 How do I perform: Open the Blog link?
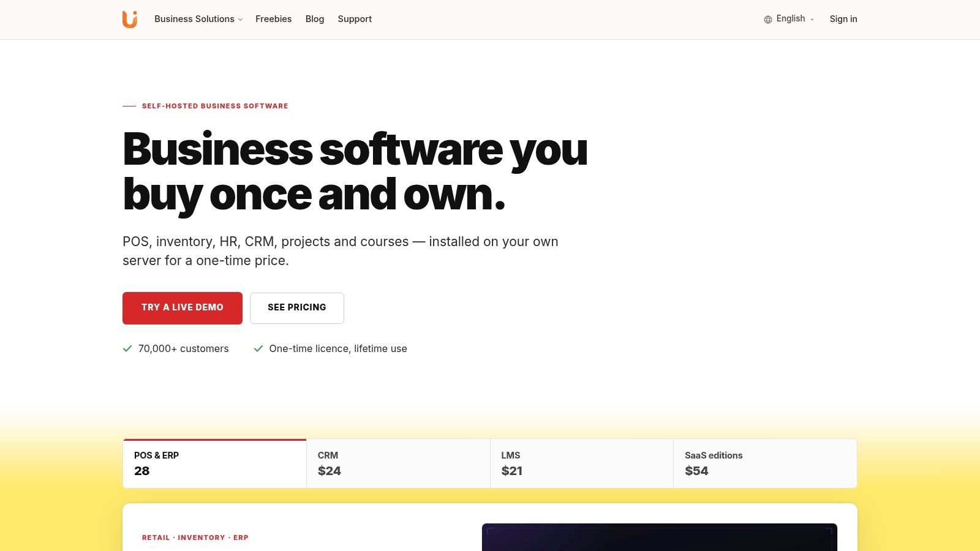[315, 19]
